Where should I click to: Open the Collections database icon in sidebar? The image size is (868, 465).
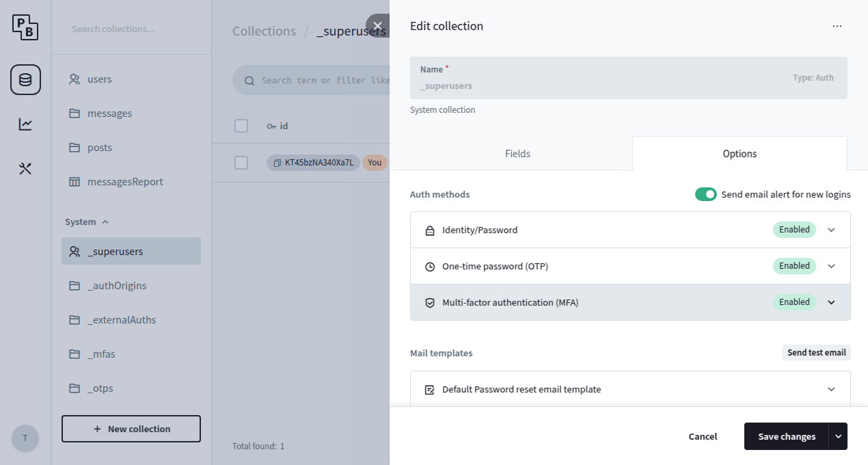point(25,79)
